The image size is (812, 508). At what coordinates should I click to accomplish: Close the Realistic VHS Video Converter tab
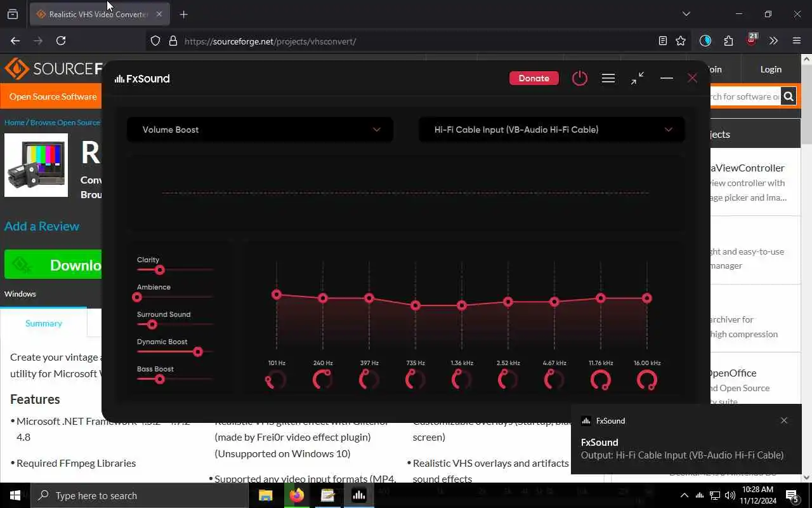point(159,14)
